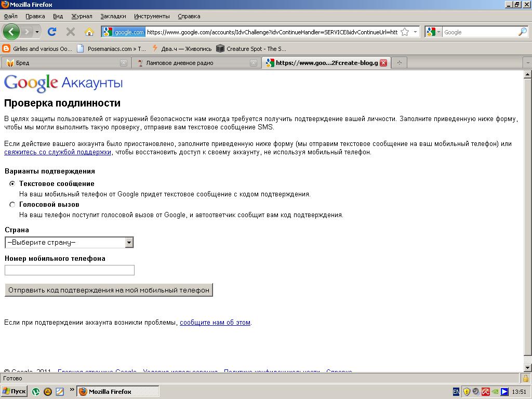Follow the свяжитесь со службой поддержки link
The height and width of the screenshot is (399, 532).
[58, 152]
